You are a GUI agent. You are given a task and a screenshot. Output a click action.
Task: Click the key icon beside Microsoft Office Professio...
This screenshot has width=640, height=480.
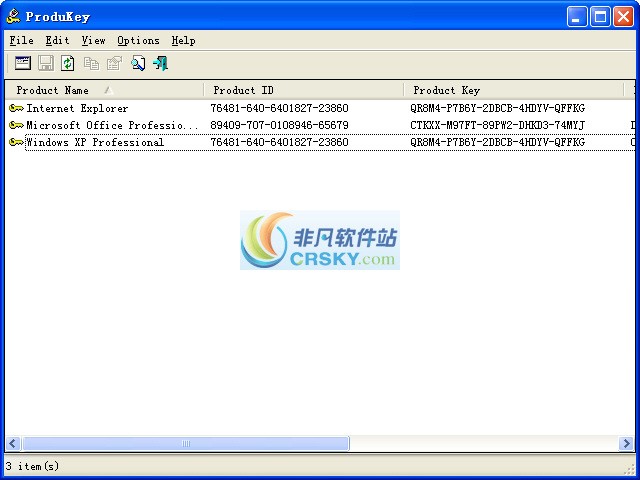pyautogui.click(x=16, y=125)
